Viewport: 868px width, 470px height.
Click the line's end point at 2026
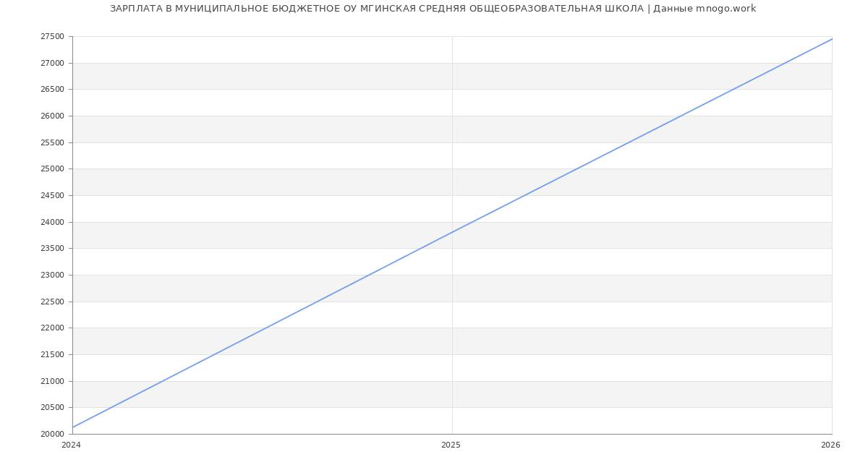832,39
